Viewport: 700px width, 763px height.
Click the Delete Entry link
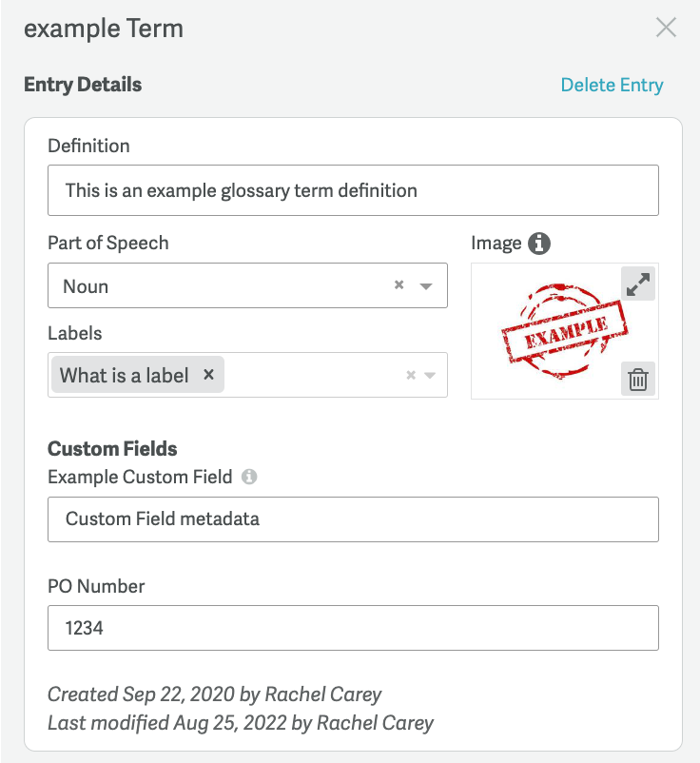point(612,85)
